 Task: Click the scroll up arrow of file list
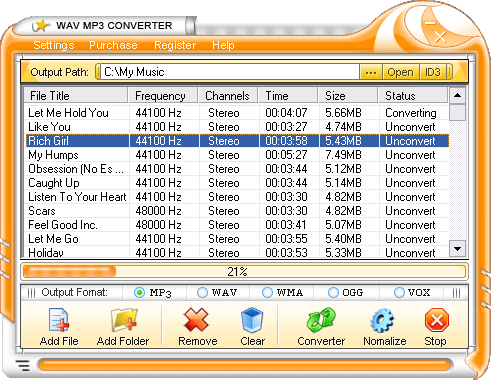457,96
